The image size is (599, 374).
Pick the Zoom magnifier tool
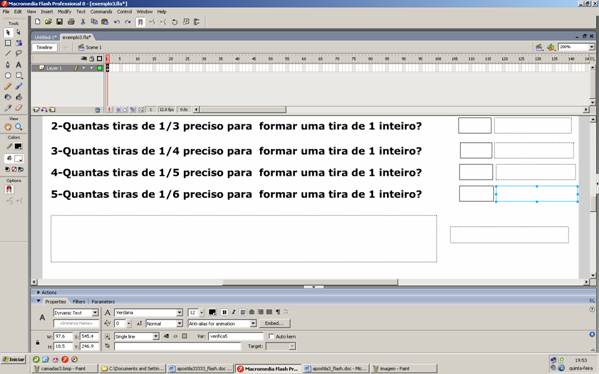point(18,127)
